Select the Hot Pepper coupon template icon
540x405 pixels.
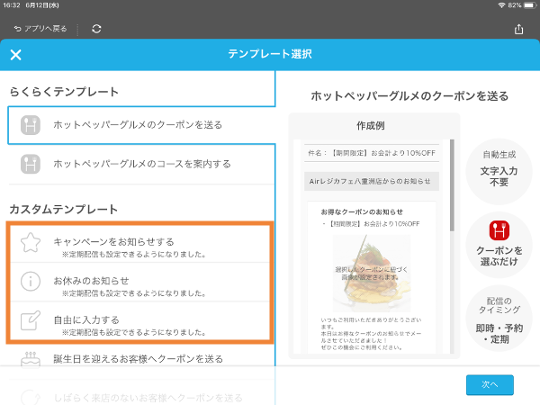pos(30,125)
